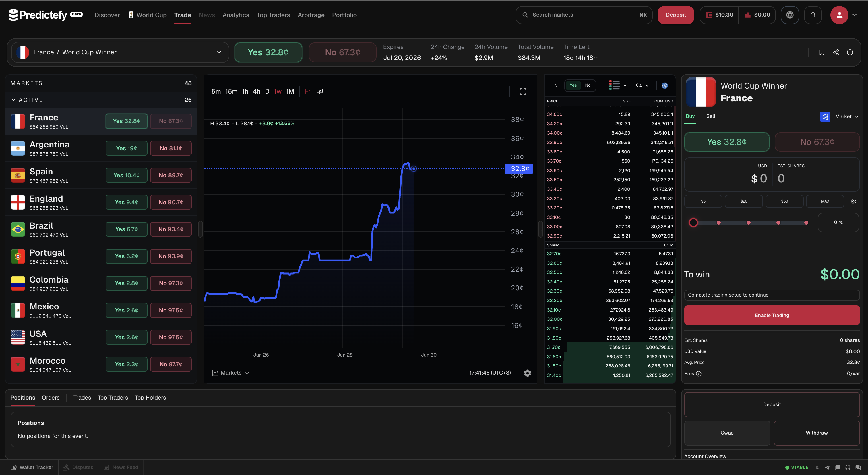Click Enable Trading button

tap(772, 315)
